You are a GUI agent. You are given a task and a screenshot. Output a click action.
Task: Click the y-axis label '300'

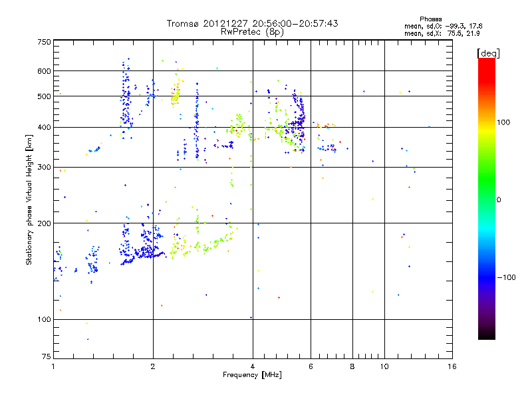[44, 168]
